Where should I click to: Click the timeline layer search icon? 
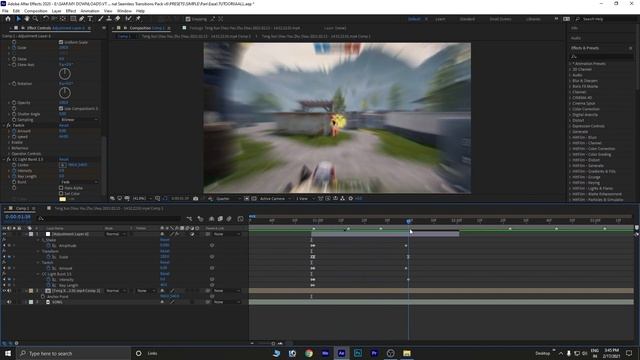(x=41, y=219)
